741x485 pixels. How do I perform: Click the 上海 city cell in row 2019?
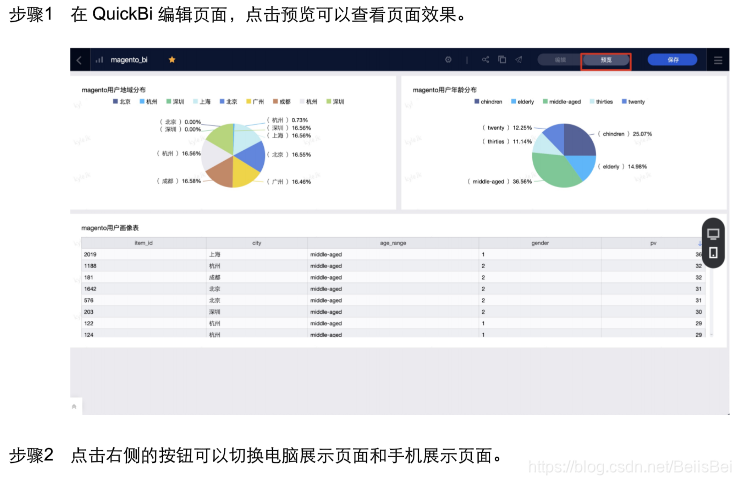click(x=257, y=254)
